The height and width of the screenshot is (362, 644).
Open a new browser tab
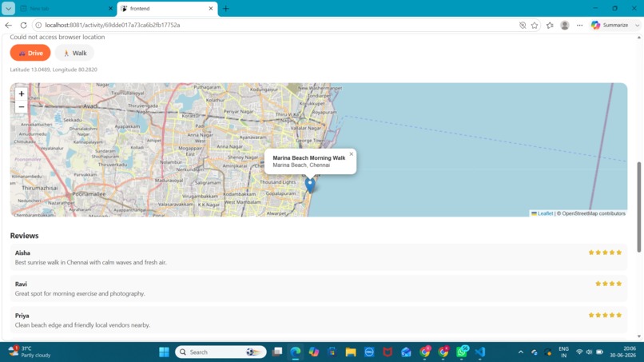pos(226,8)
